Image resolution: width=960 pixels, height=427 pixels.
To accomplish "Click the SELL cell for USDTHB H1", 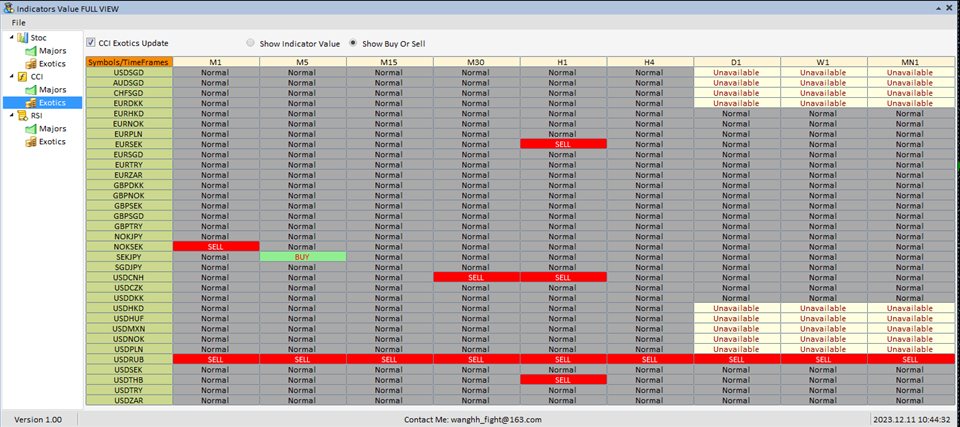I will point(563,380).
